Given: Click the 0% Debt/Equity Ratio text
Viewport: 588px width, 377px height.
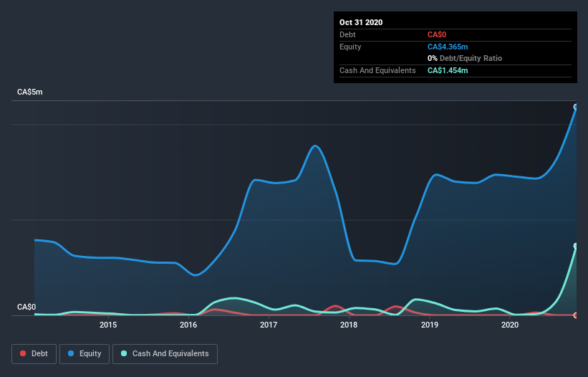Looking at the screenshot, I should tap(465, 58).
